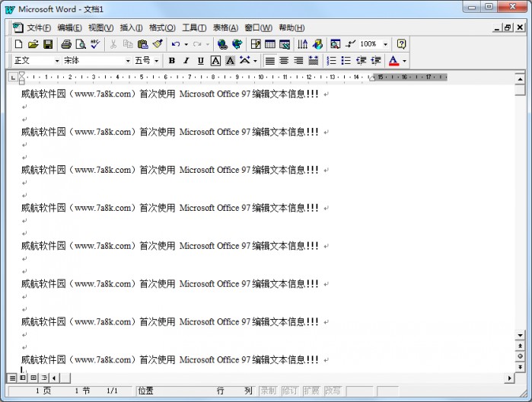Expand the redo history arrow
Image resolution: width=532 pixels, height=402 pixels.
click(208, 44)
